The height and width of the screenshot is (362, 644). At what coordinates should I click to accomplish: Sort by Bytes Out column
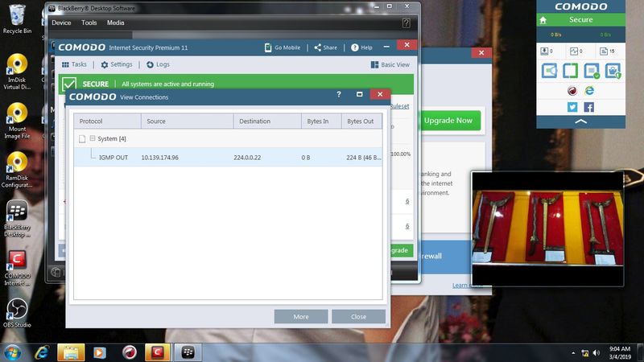tap(361, 121)
